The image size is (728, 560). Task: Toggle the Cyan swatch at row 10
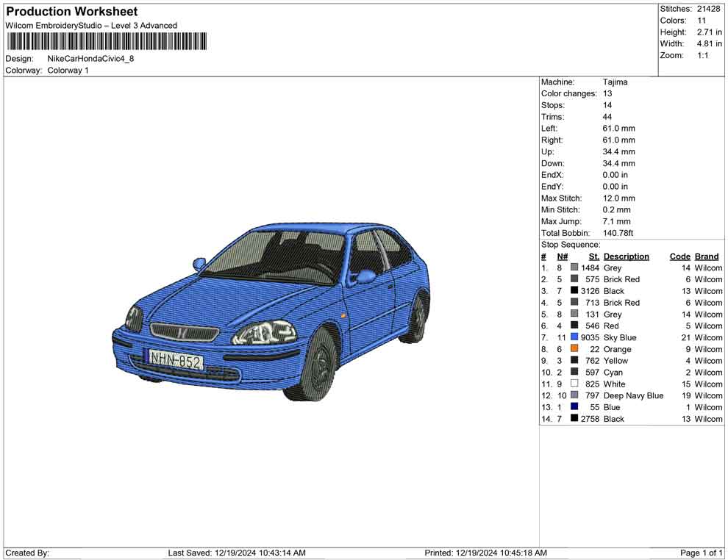coord(572,372)
